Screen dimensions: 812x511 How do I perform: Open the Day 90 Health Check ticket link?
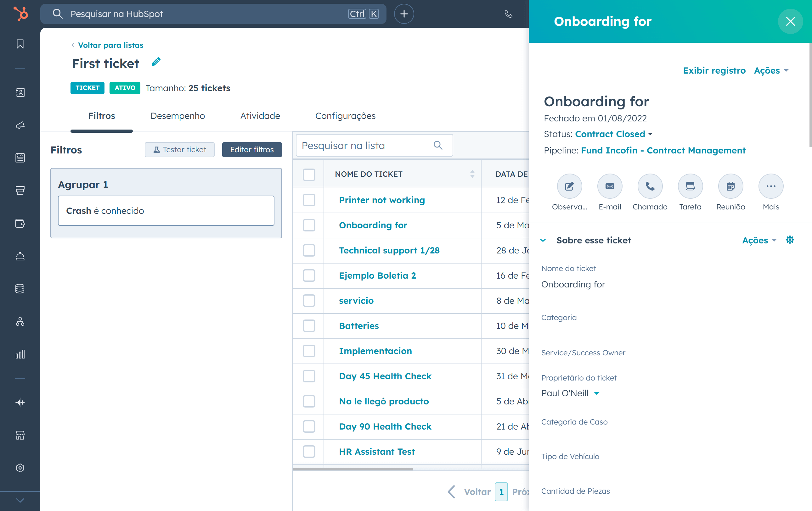click(x=385, y=426)
